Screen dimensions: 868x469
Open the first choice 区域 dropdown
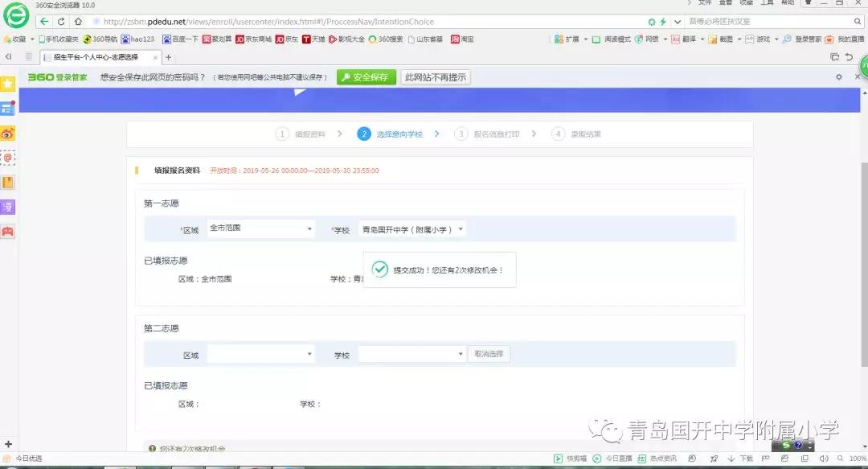pos(260,229)
